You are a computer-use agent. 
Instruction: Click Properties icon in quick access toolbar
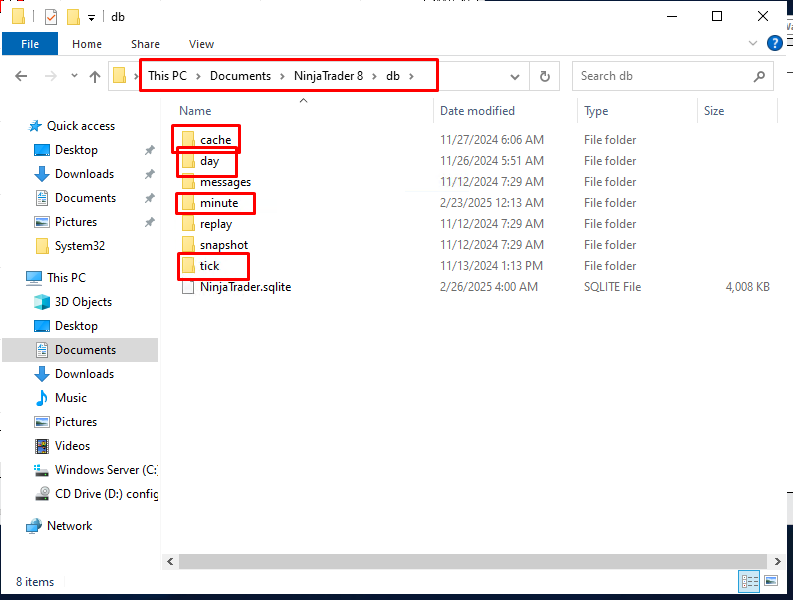click(x=51, y=16)
